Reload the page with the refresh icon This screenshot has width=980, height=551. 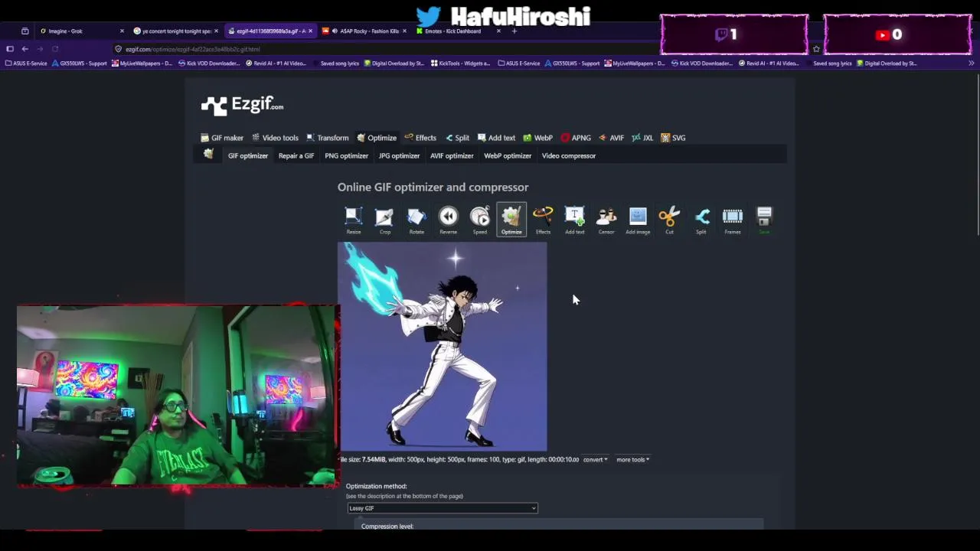(55, 49)
